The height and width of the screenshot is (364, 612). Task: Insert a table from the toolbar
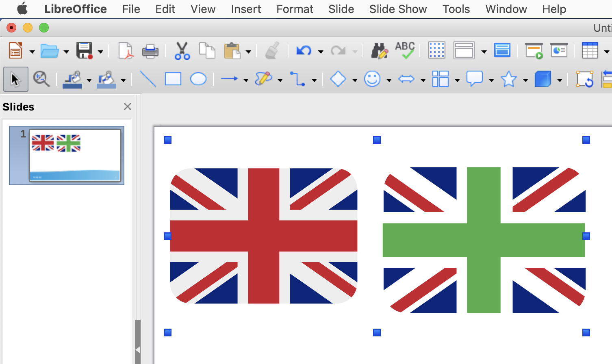click(x=590, y=51)
